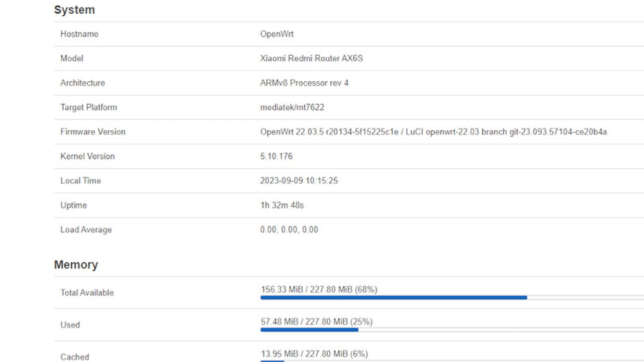Click the Target Platform label
The width and height of the screenshot is (644, 362).
pos(89,107)
